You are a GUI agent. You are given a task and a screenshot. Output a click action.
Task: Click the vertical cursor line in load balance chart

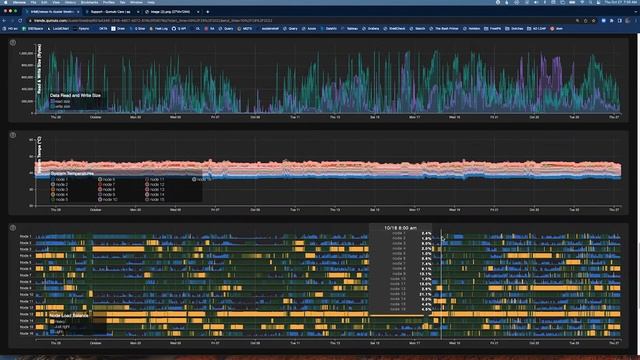441,284
